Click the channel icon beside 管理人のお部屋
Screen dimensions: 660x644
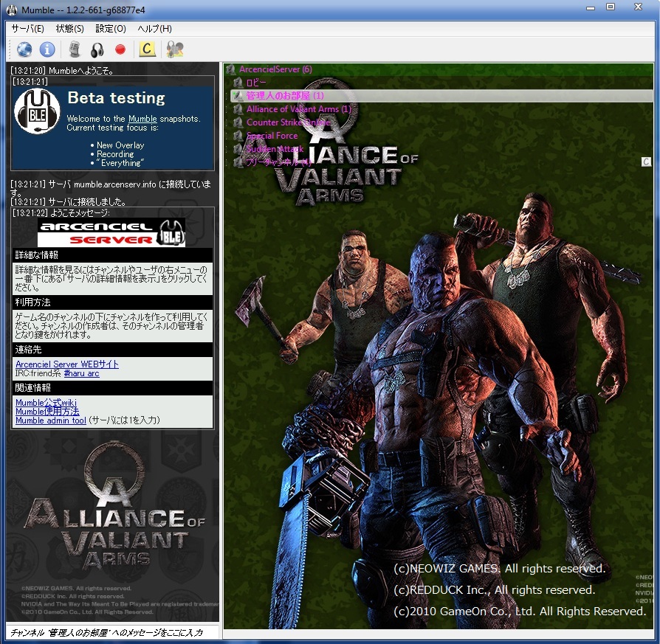[238, 96]
